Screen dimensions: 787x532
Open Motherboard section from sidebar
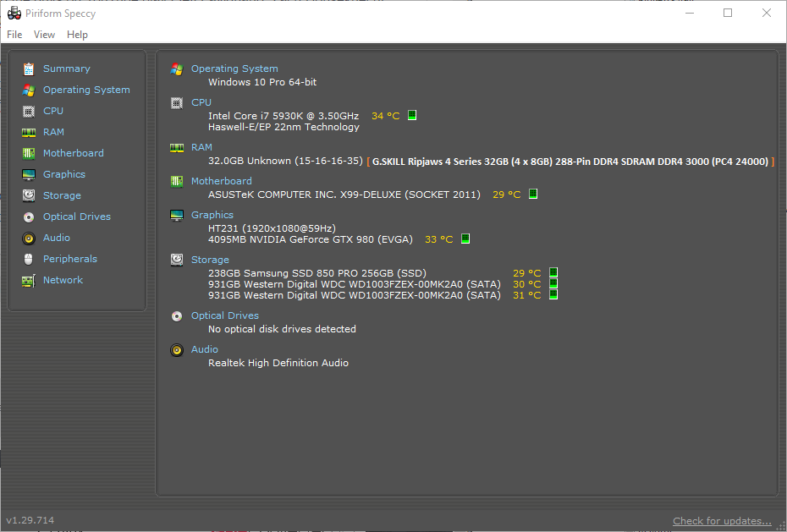[74, 153]
